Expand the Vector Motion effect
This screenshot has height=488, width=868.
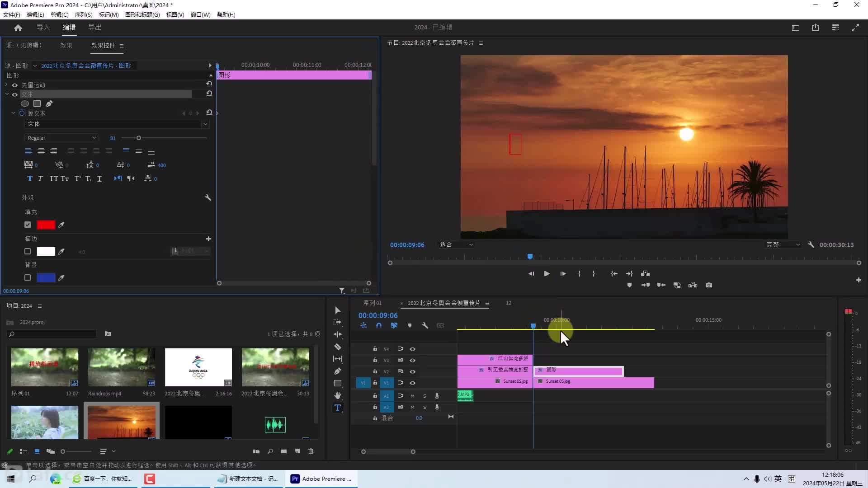(6, 85)
